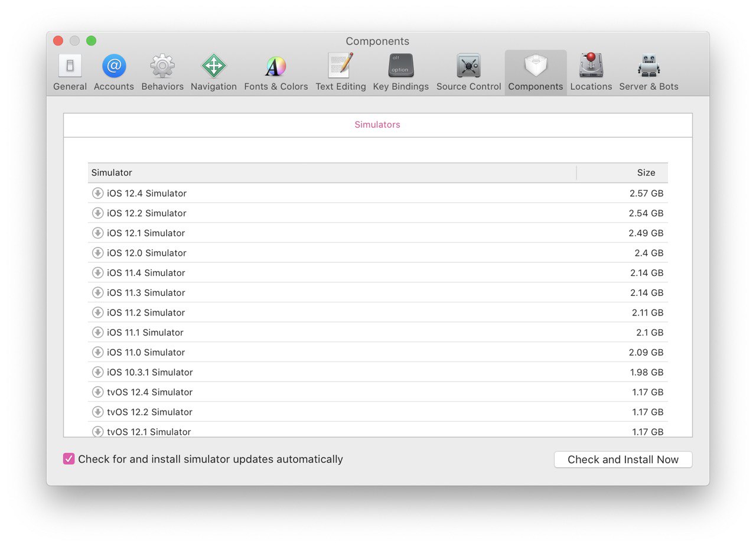Open the Locations preferences pane
This screenshot has width=756, height=547.
pos(591,73)
